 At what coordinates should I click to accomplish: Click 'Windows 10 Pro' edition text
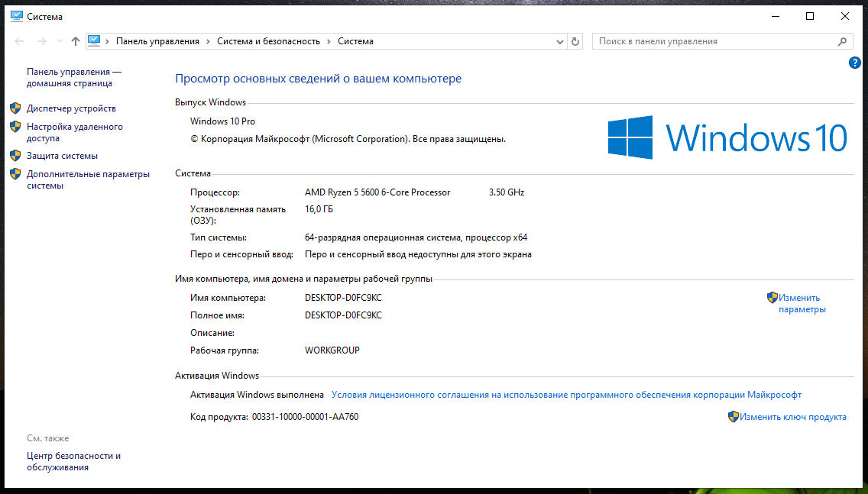point(222,121)
